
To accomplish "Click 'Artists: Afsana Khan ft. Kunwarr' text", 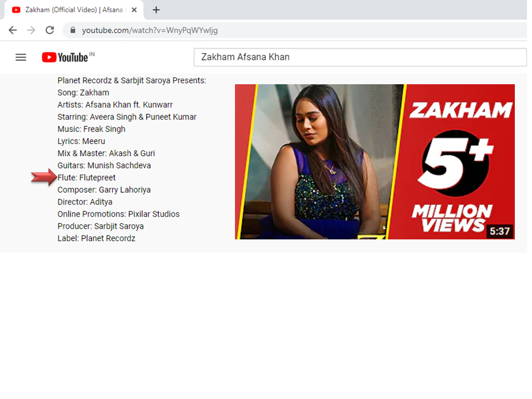I will tap(115, 105).
